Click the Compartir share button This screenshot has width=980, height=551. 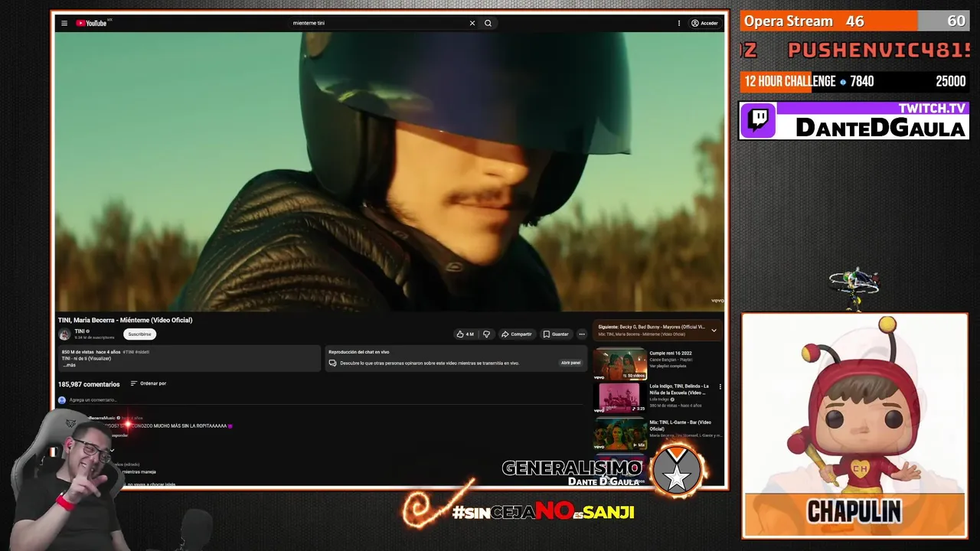(x=517, y=334)
